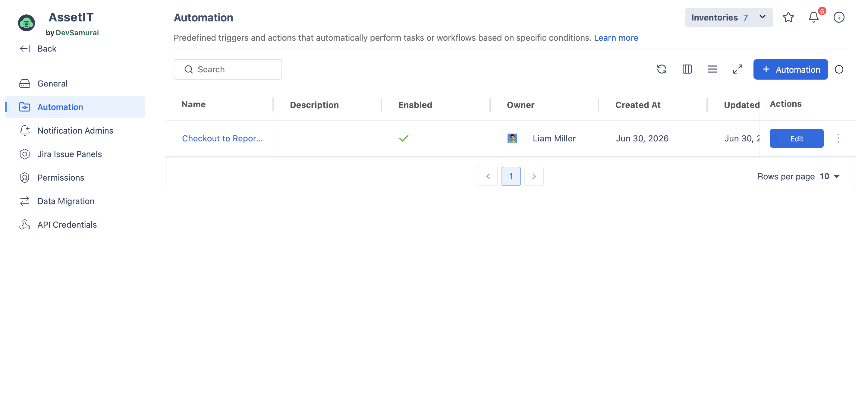Go to next page
This screenshot has height=401, width=868.
click(534, 176)
